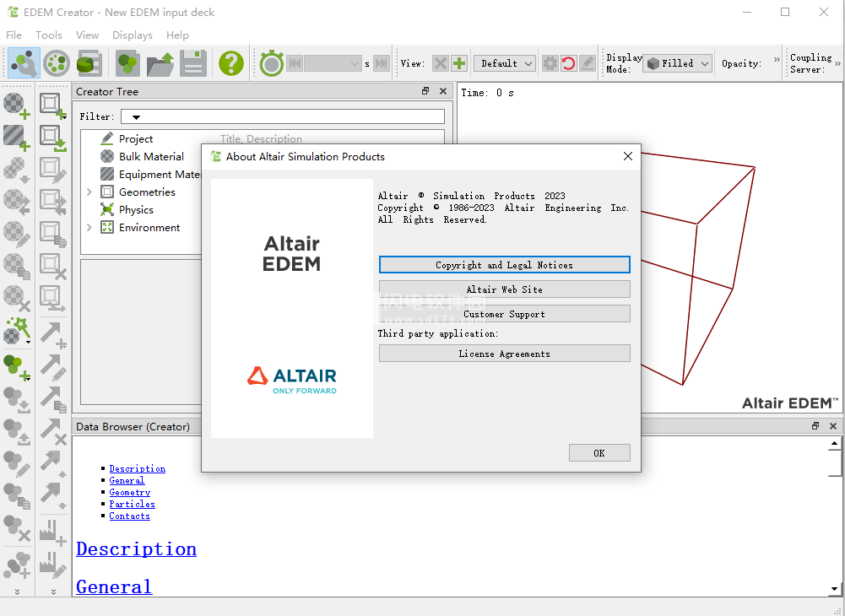The image size is (845, 616).
Task: Switch to the Creator mode icon
Action: pyautogui.click(x=23, y=63)
